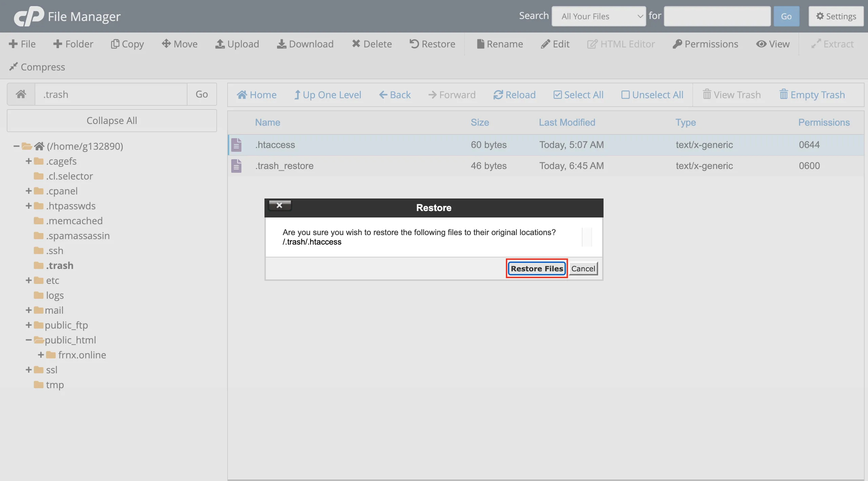Click the Collapse All button
Image resolution: width=868 pixels, height=481 pixels.
coord(112,120)
